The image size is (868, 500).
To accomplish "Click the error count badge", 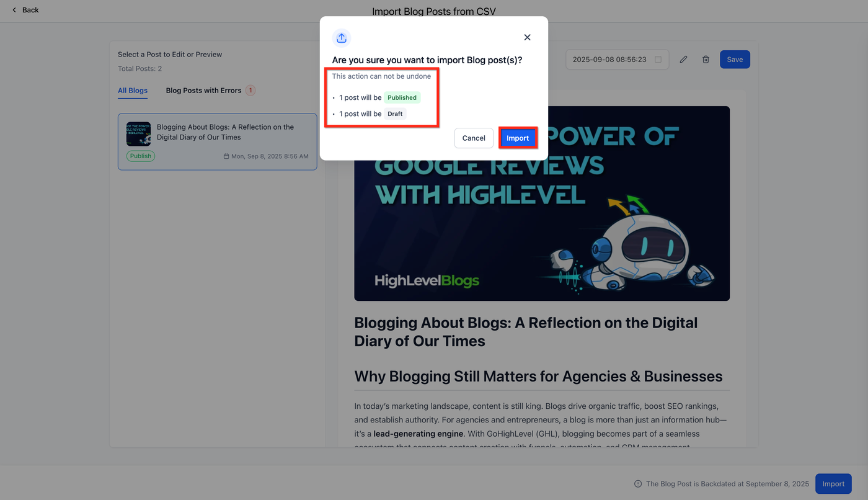I will 250,91.
